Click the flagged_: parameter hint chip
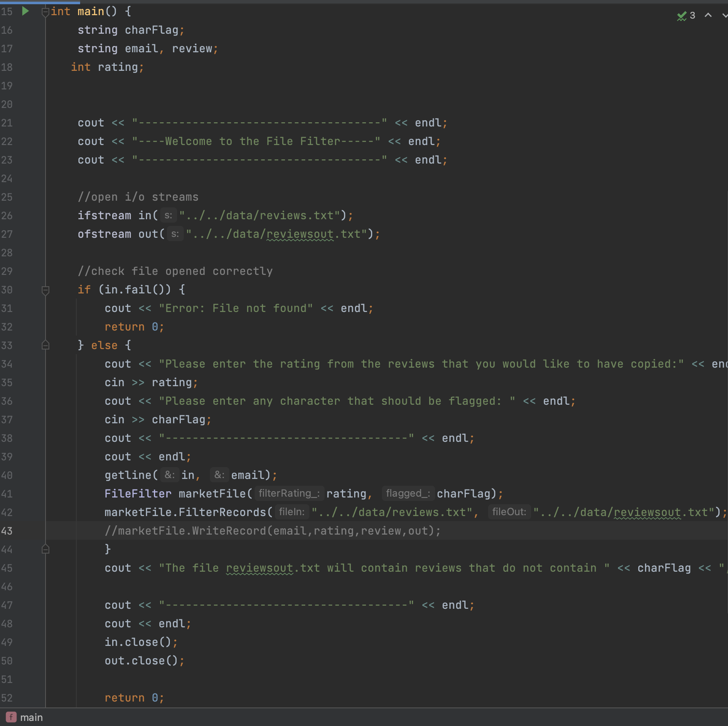This screenshot has height=726, width=728. coord(408,493)
